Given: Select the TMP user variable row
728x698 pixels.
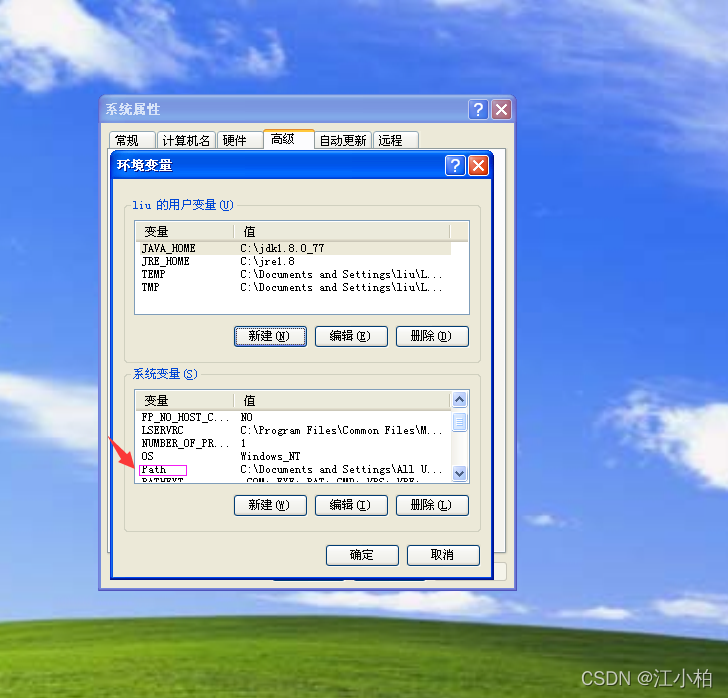Looking at the screenshot, I should [x=294, y=287].
